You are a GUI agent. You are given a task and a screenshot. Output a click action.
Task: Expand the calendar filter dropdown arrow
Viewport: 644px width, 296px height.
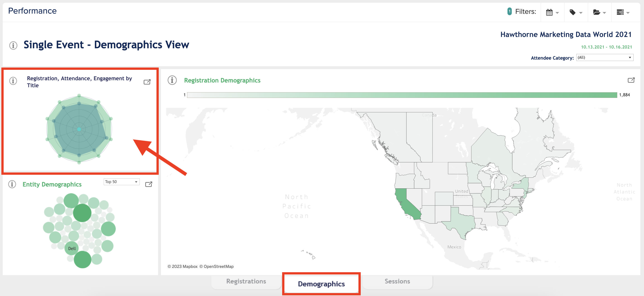[557, 13]
